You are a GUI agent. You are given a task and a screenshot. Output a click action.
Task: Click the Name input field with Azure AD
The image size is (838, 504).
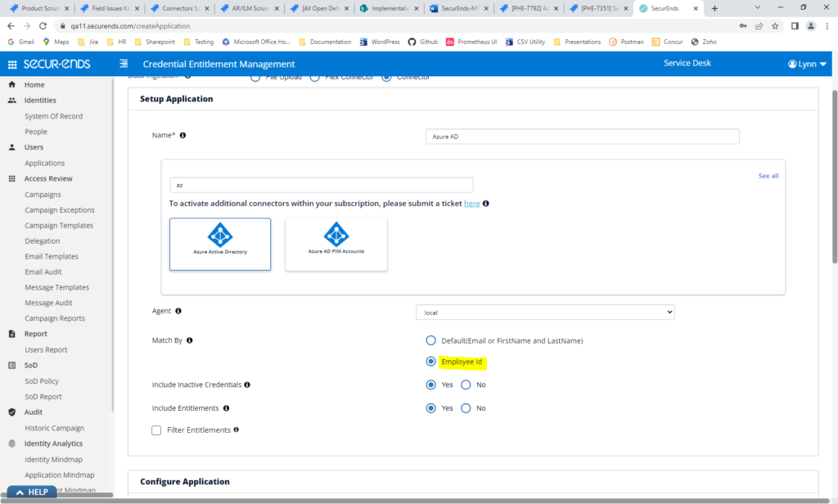point(583,137)
